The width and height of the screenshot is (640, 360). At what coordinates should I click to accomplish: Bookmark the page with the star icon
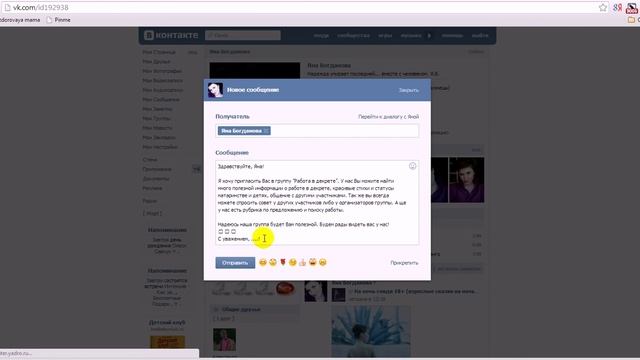coord(603,7)
